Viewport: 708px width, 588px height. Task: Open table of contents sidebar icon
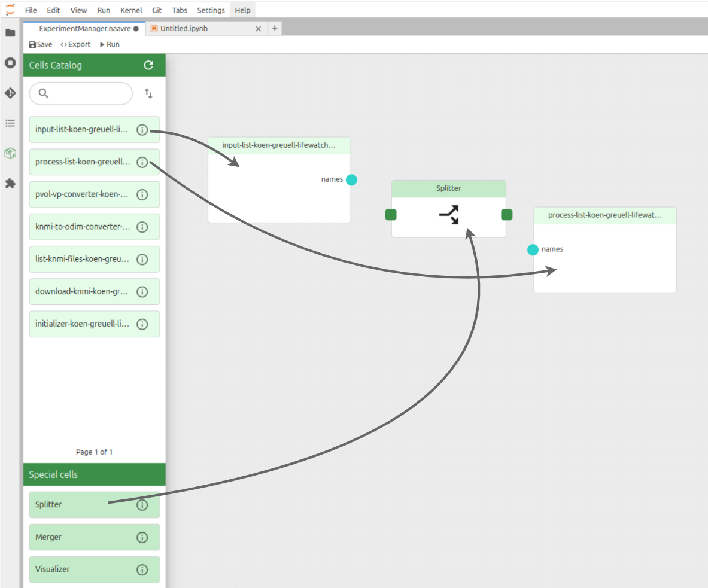[x=10, y=123]
